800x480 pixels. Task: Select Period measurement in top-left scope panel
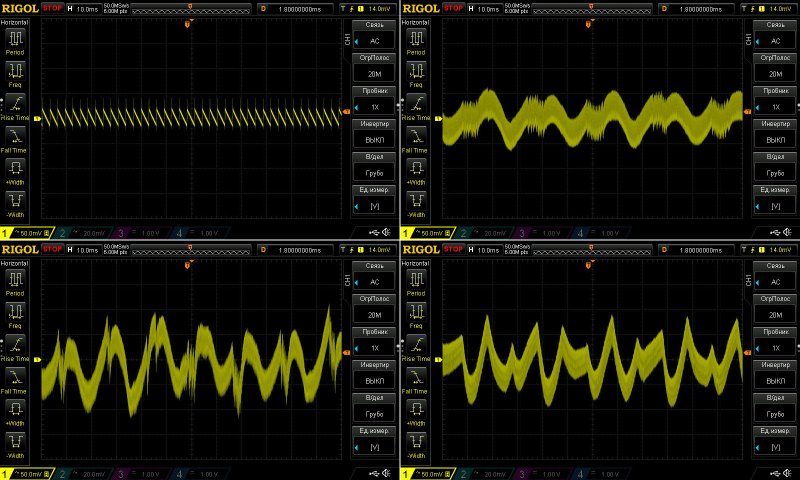[17, 41]
